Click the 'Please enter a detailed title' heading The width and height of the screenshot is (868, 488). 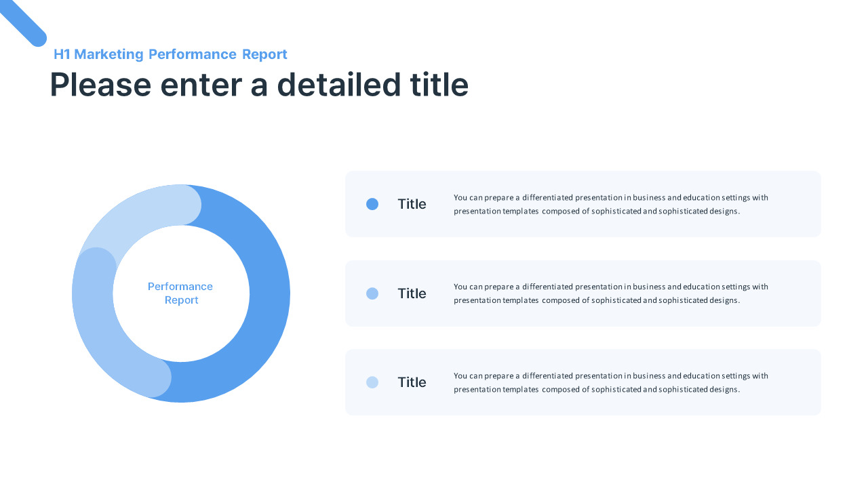[x=259, y=85]
